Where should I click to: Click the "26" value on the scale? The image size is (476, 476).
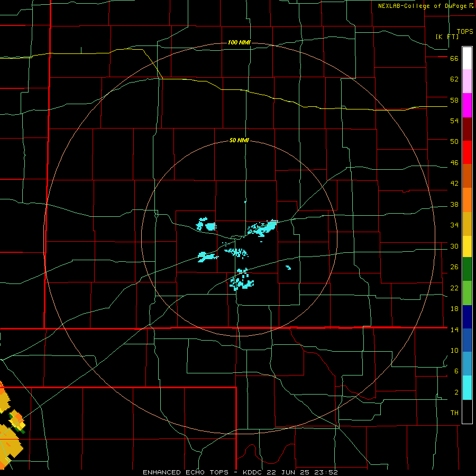[454, 267]
